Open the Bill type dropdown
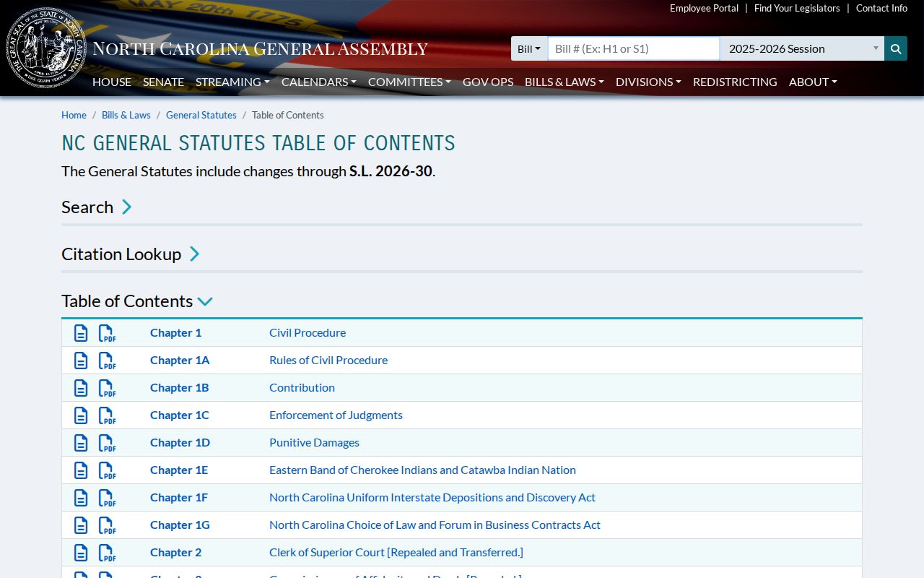This screenshot has height=578, width=924. [x=529, y=48]
